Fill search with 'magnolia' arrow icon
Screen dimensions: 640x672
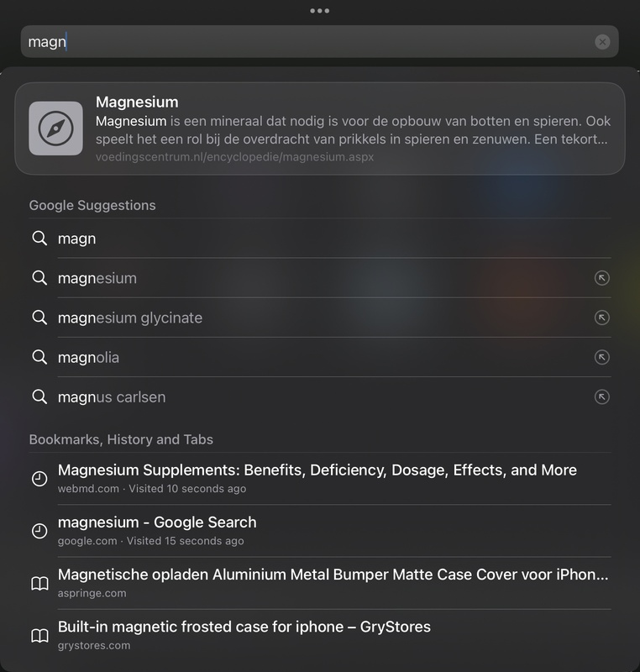601,357
